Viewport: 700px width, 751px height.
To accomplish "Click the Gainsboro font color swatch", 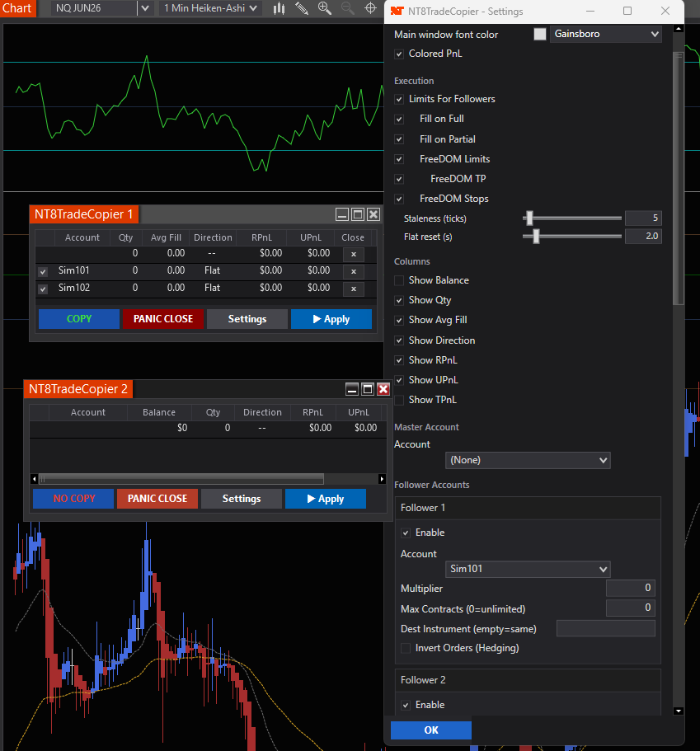I will tap(540, 34).
